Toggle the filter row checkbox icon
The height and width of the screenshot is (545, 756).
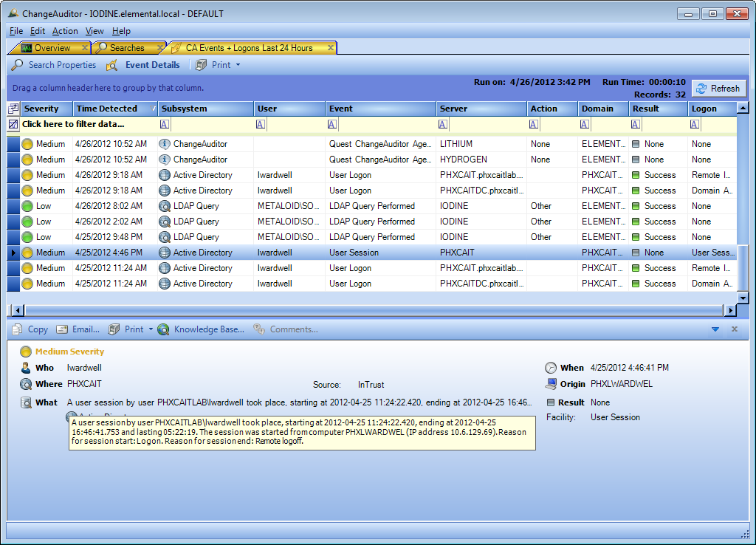[13, 124]
